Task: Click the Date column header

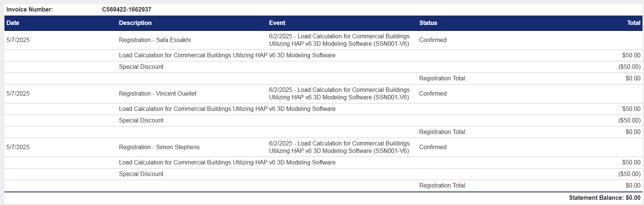Action: tap(13, 23)
